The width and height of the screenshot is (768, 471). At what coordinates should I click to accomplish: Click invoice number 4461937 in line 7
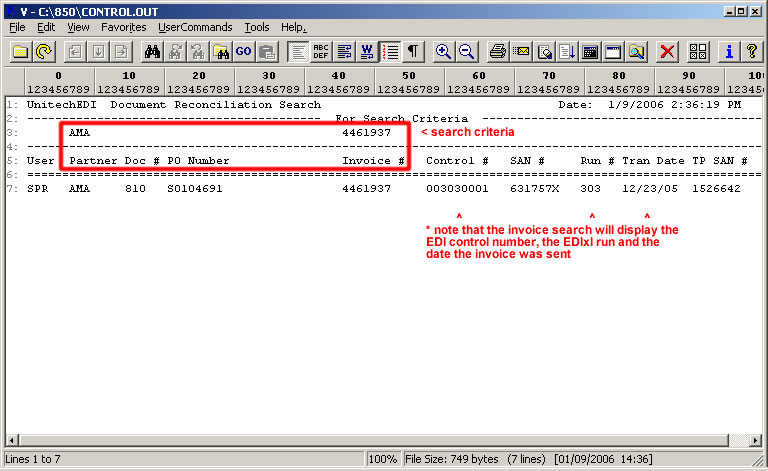point(366,188)
